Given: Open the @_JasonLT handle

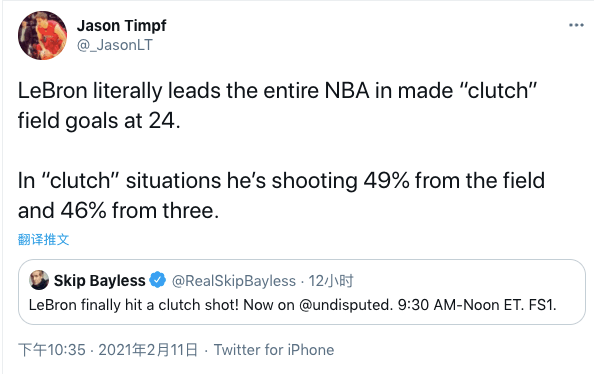Looking at the screenshot, I should [114, 45].
